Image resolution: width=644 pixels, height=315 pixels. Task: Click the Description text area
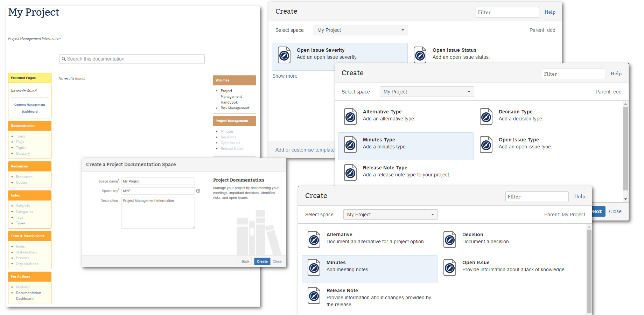(158, 213)
